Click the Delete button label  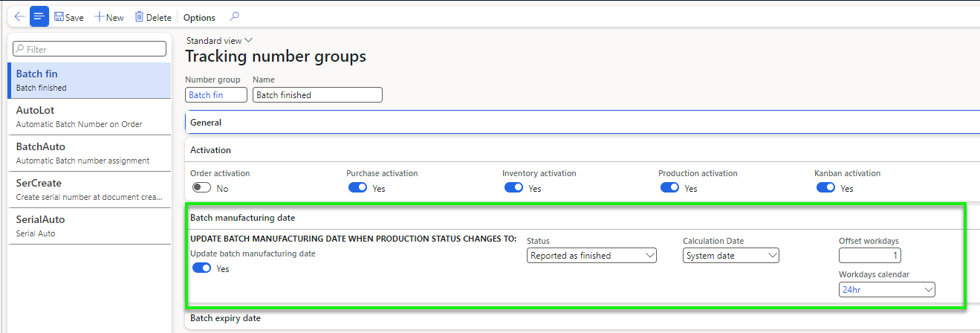click(x=158, y=17)
